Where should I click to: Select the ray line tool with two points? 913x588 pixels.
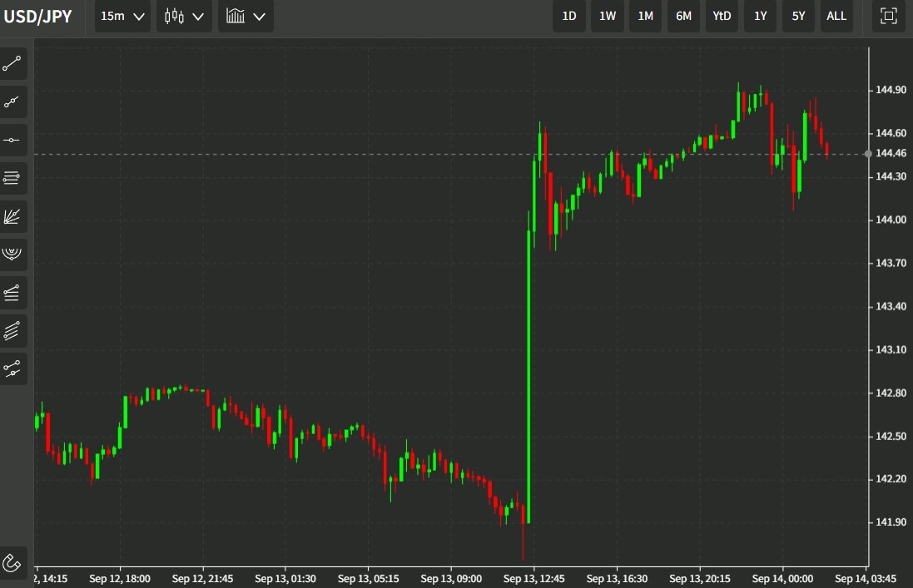tap(12, 102)
